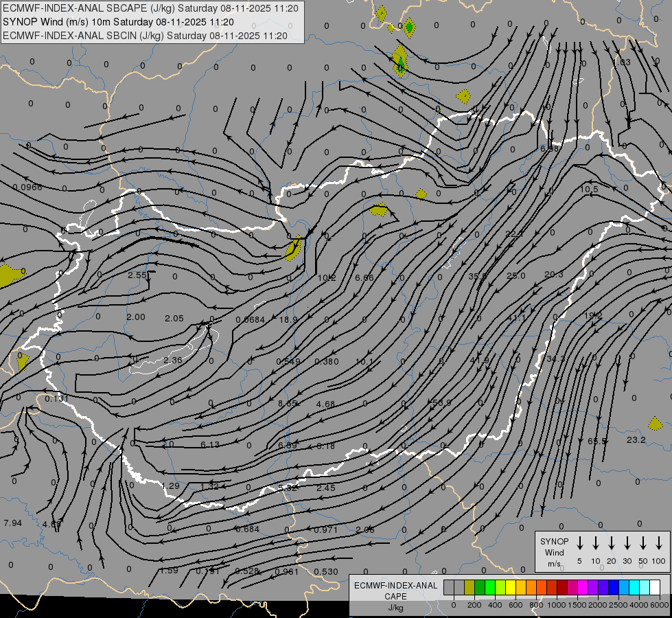Click the 5.32 CAPE value on map
672x618 pixels.
pos(287,488)
